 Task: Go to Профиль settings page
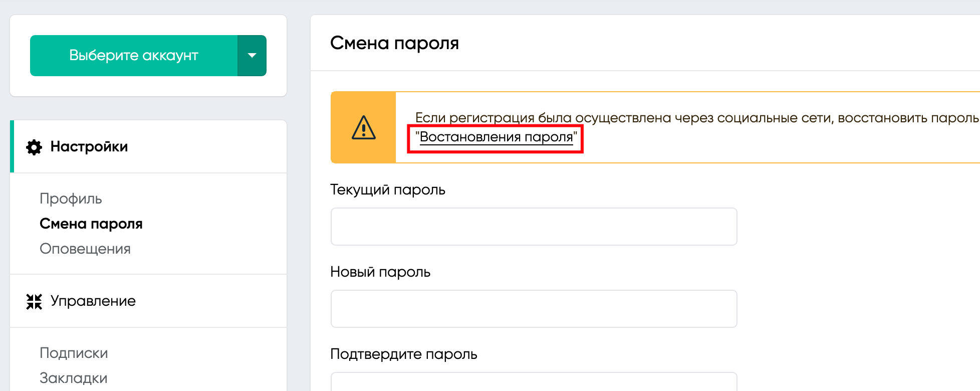71,199
